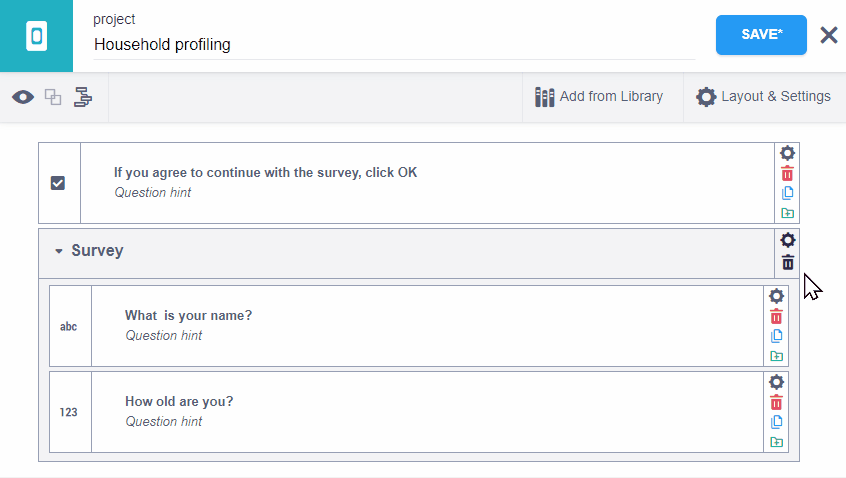This screenshot has height=478, width=846.
Task: Delete the Survey group
Action: point(788,262)
